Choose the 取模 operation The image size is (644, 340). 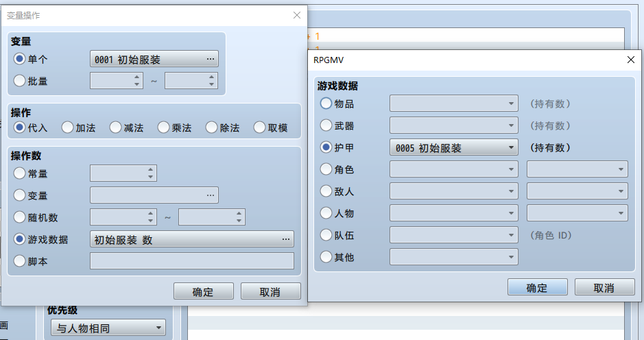click(x=259, y=127)
